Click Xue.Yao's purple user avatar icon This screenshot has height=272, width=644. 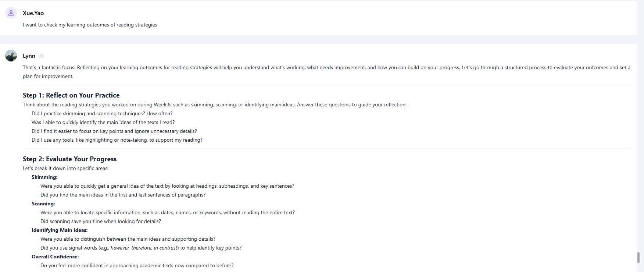(x=11, y=13)
